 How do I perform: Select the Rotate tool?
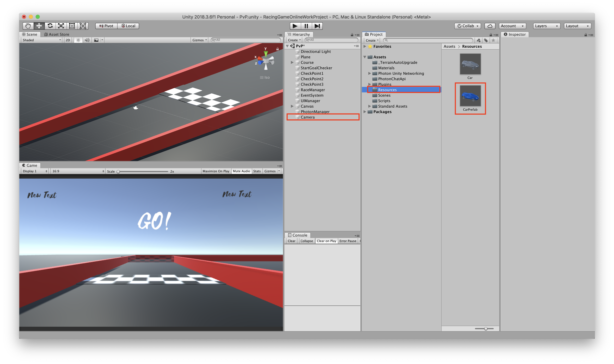click(50, 26)
